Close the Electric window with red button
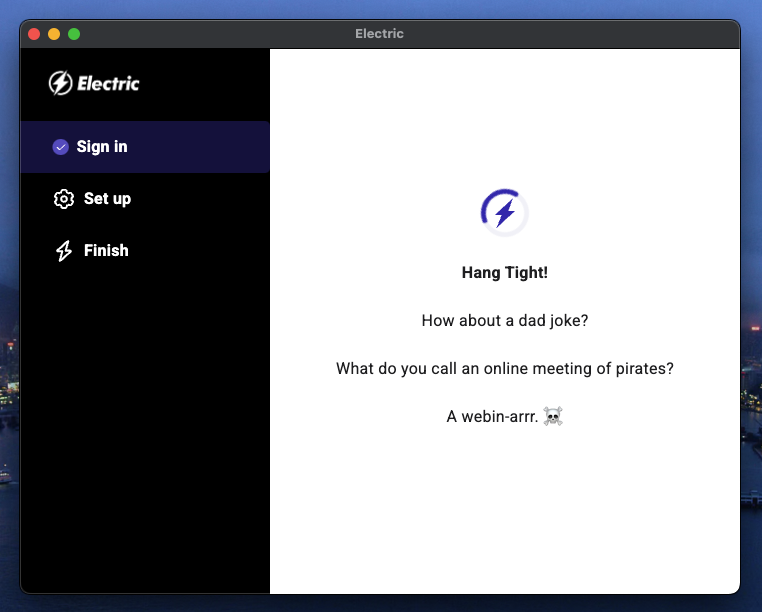The width and height of the screenshot is (762, 612). tap(34, 34)
